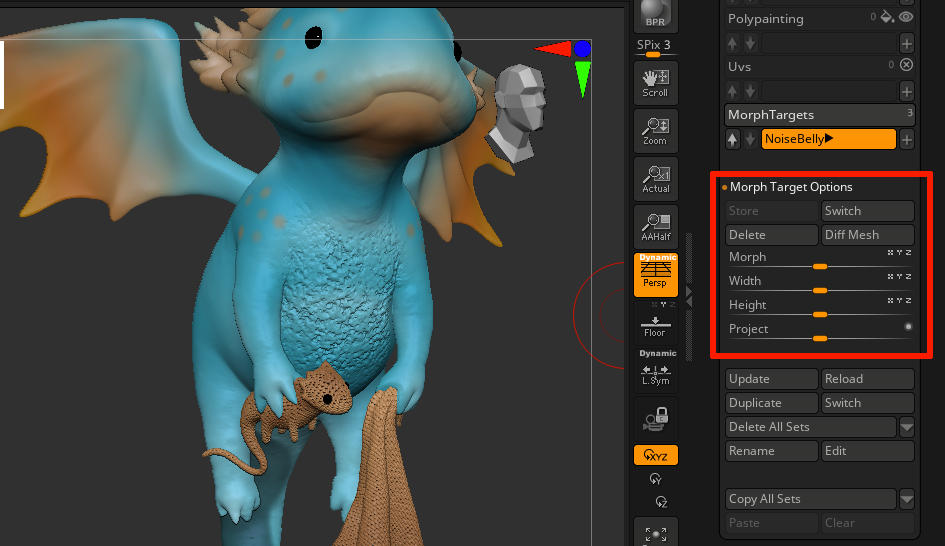Click the Project slider handle
The height and width of the screenshot is (546, 945).
820,339
